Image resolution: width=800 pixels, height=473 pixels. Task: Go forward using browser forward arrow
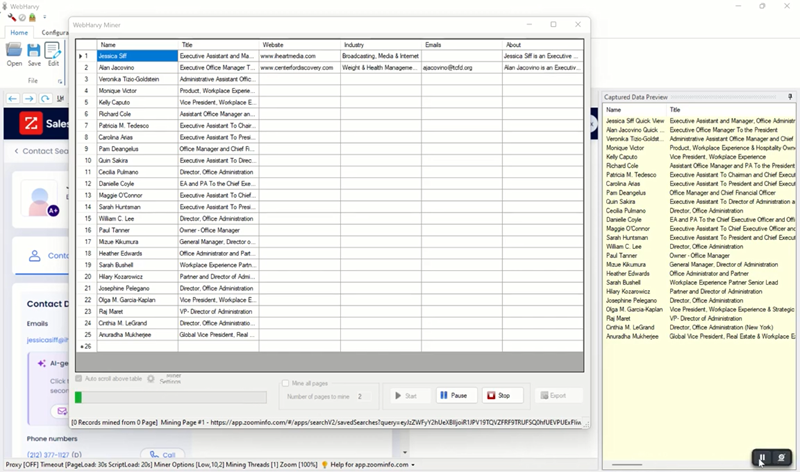click(x=29, y=99)
